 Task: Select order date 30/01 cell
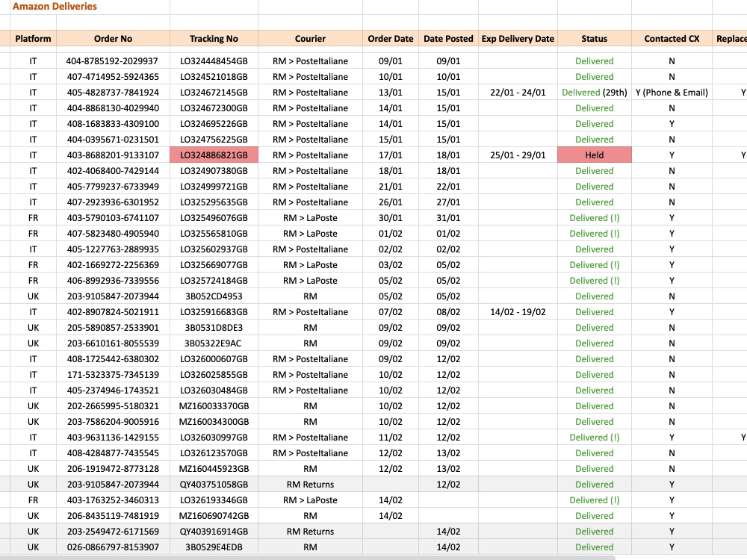391,218
